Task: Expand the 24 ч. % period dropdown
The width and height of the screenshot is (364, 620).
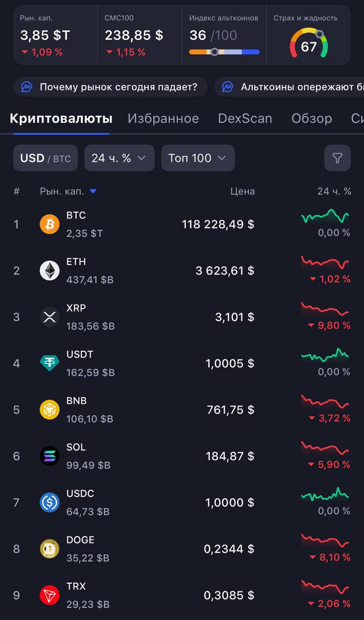Action: [x=120, y=158]
